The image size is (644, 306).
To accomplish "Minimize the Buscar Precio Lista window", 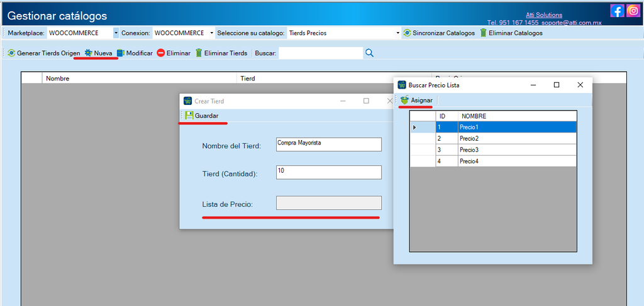I will click(x=533, y=85).
